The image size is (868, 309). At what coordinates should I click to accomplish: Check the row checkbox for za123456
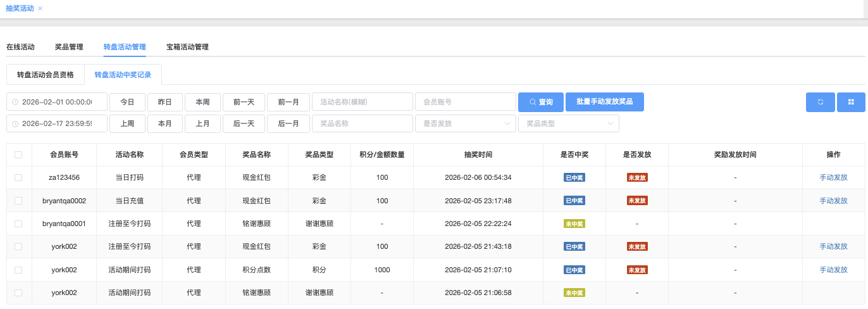coord(18,178)
